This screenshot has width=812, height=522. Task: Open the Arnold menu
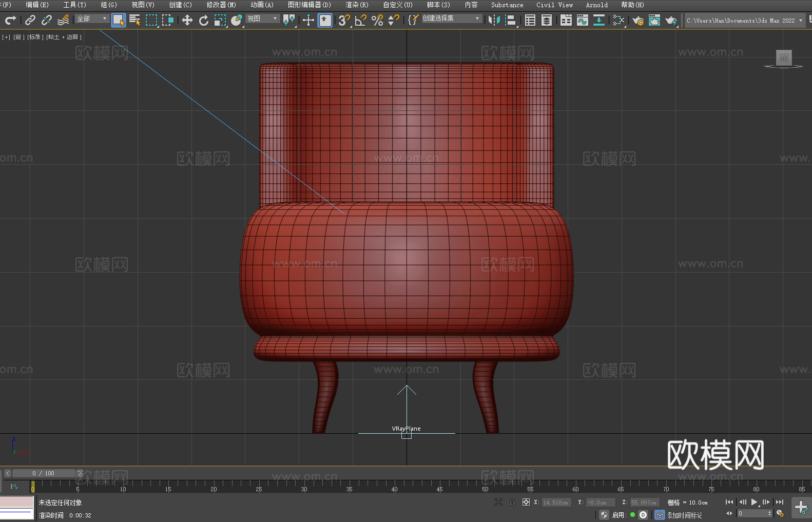(x=596, y=5)
